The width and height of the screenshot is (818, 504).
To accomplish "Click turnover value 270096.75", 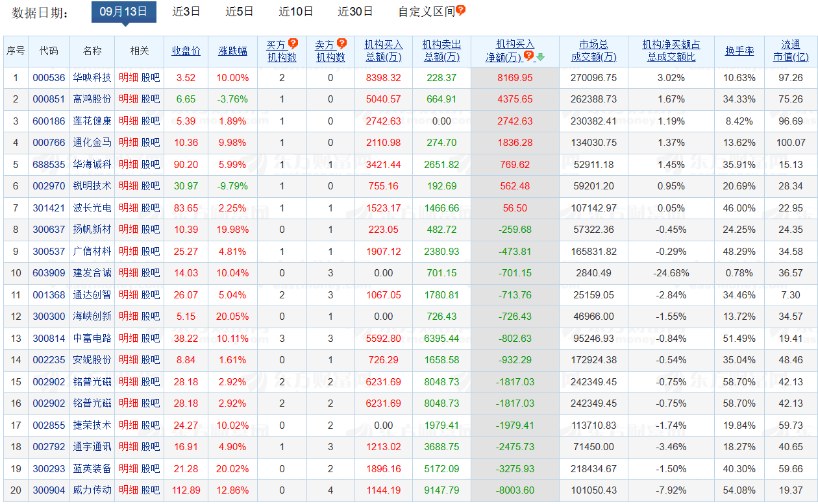I will [594, 77].
